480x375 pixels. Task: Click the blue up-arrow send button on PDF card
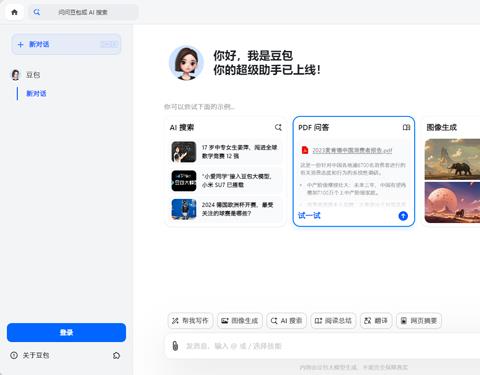click(x=403, y=216)
